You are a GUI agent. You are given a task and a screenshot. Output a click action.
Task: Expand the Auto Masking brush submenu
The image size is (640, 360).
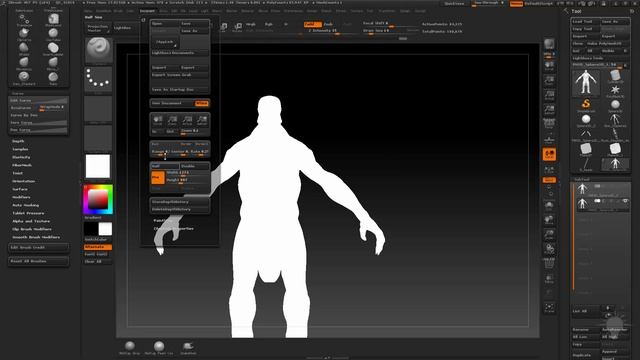click(26, 205)
